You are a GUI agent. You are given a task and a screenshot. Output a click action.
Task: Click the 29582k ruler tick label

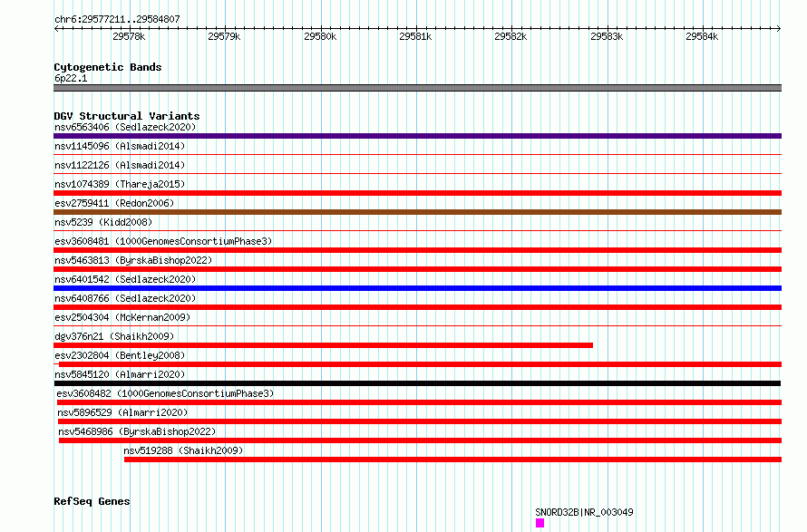[510, 36]
